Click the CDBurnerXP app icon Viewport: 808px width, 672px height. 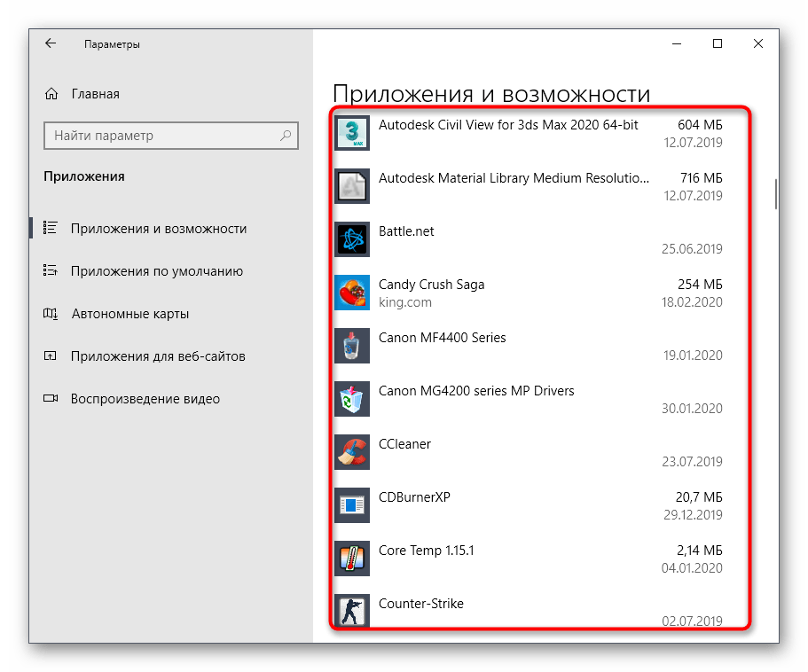[x=351, y=505]
